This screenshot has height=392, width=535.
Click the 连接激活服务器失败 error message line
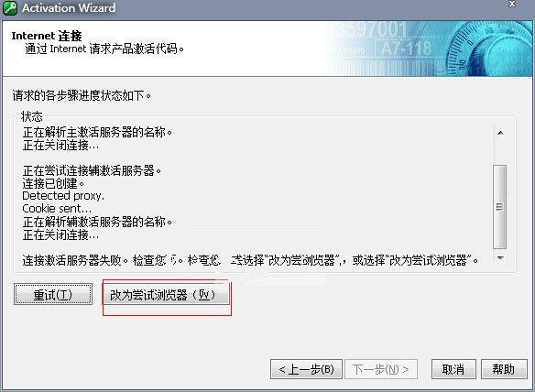pyautogui.click(x=250, y=260)
